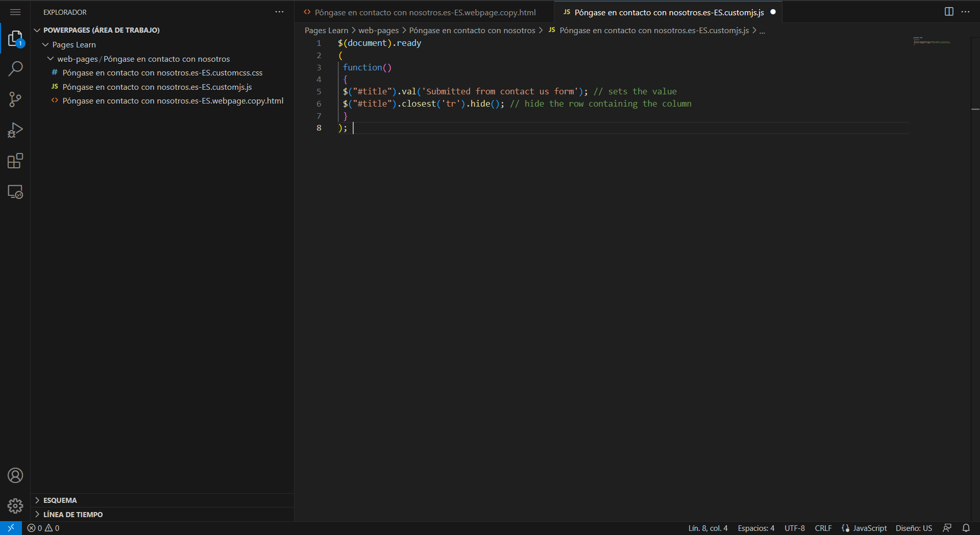Open the Power Pages remote explorer icon
Viewport: 980px width, 535px height.
pyautogui.click(x=15, y=192)
